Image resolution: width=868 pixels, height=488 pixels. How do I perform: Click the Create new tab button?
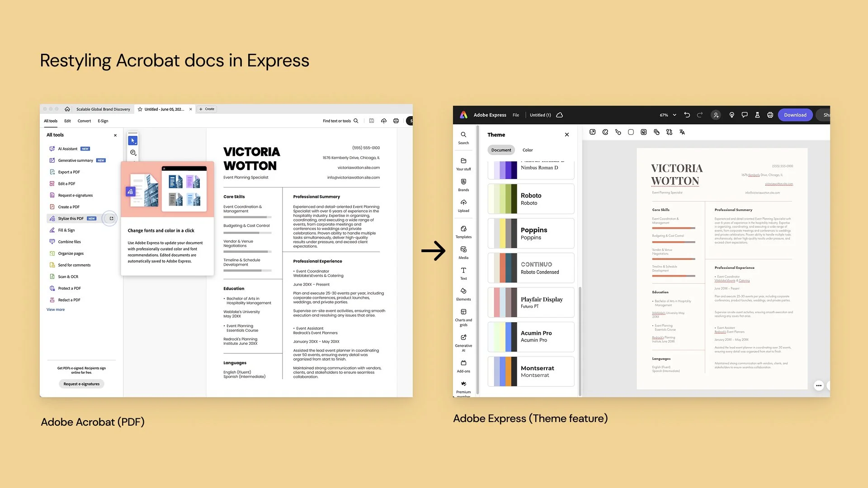pos(207,109)
